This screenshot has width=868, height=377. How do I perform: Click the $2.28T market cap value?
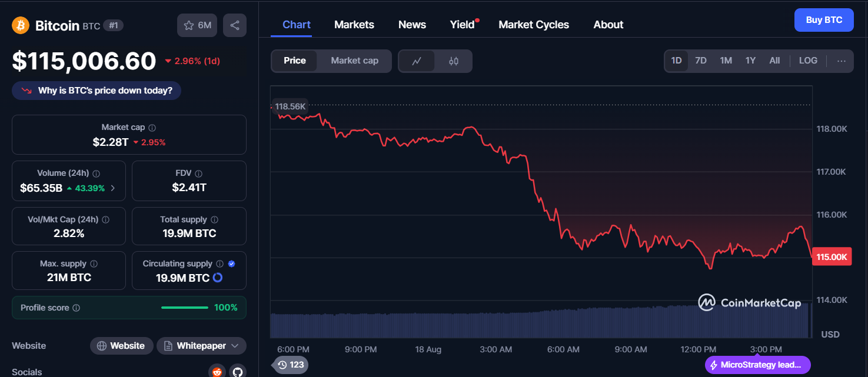tap(111, 142)
